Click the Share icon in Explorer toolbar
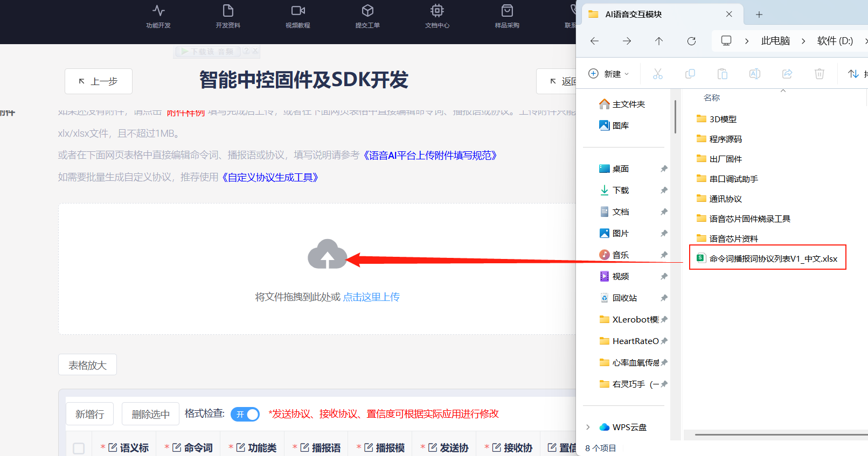The width and height of the screenshot is (868, 456). [x=787, y=74]
